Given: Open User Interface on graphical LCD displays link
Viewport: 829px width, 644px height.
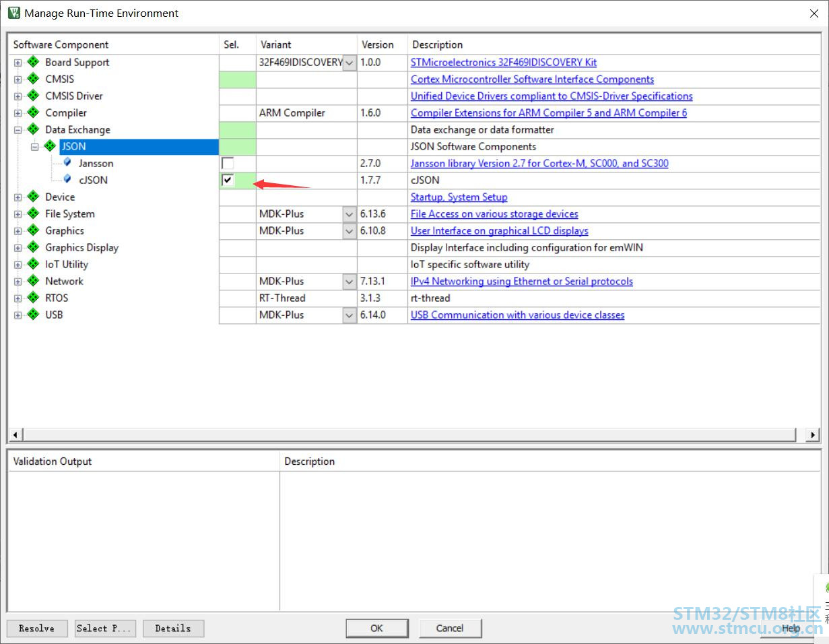Looking at the screenshot, I should pos(500,230).
